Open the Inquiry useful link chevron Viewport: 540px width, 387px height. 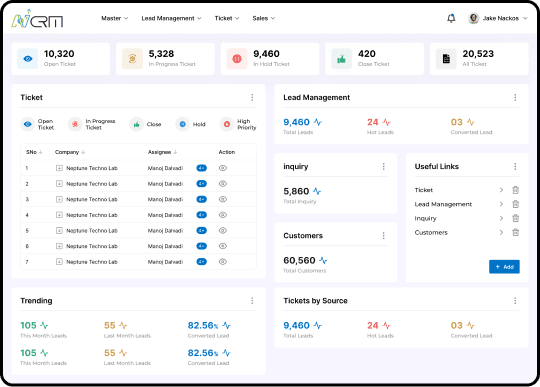(501, 218)
